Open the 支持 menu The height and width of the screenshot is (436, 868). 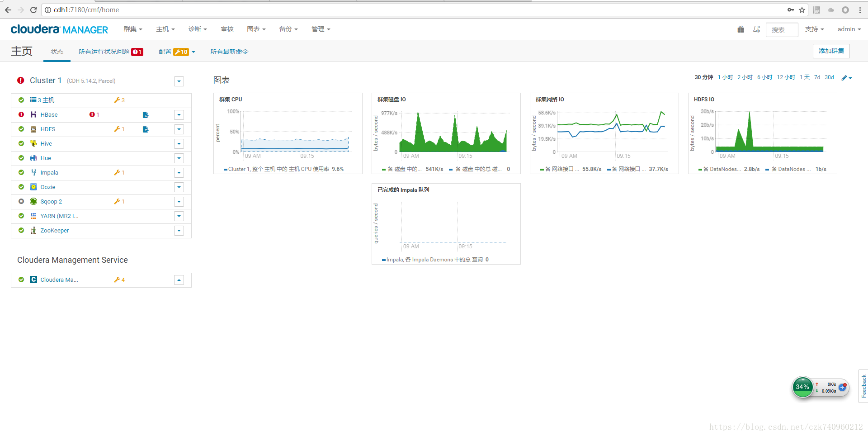click(x=815, y=29)
